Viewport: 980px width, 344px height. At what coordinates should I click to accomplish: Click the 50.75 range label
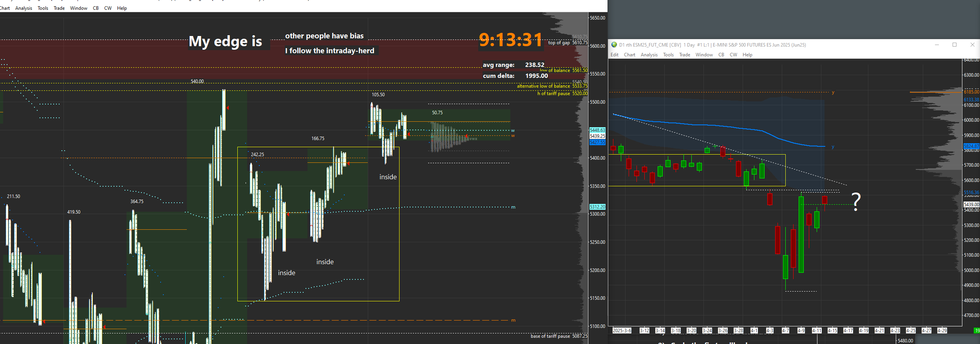(438, 113)
